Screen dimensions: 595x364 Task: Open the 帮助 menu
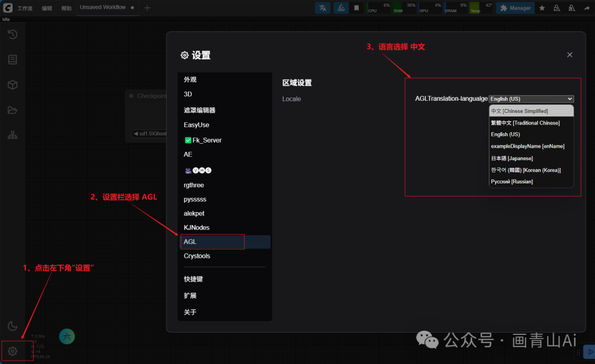pos(67,8)
